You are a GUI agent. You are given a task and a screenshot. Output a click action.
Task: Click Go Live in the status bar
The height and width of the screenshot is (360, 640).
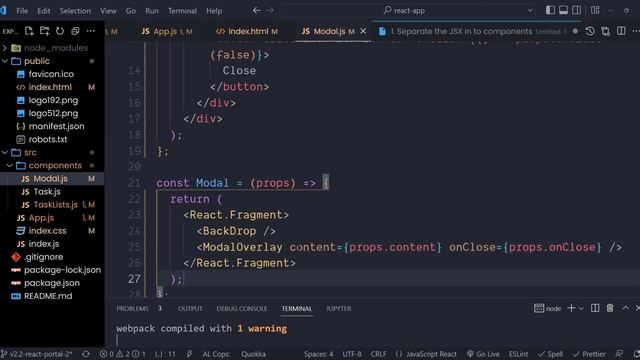483,354
